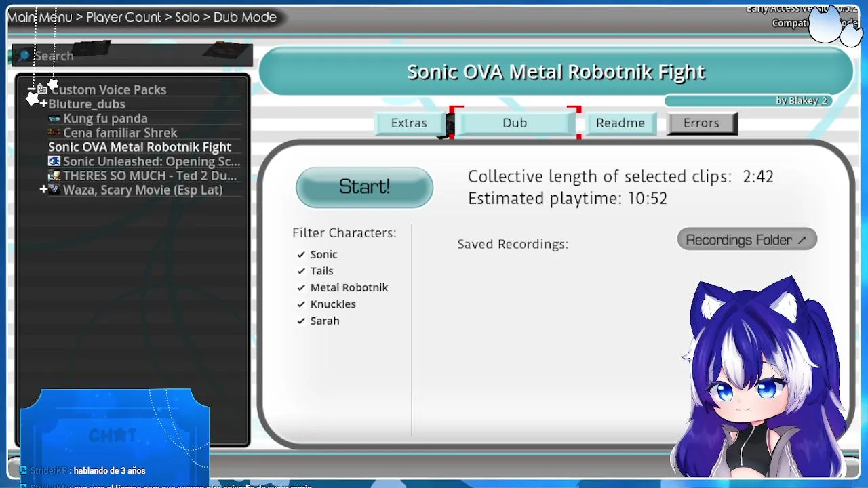Viewport: 868px width, 488px height.
Task: Open the Errors tab
Action: [x=701, y=123]
